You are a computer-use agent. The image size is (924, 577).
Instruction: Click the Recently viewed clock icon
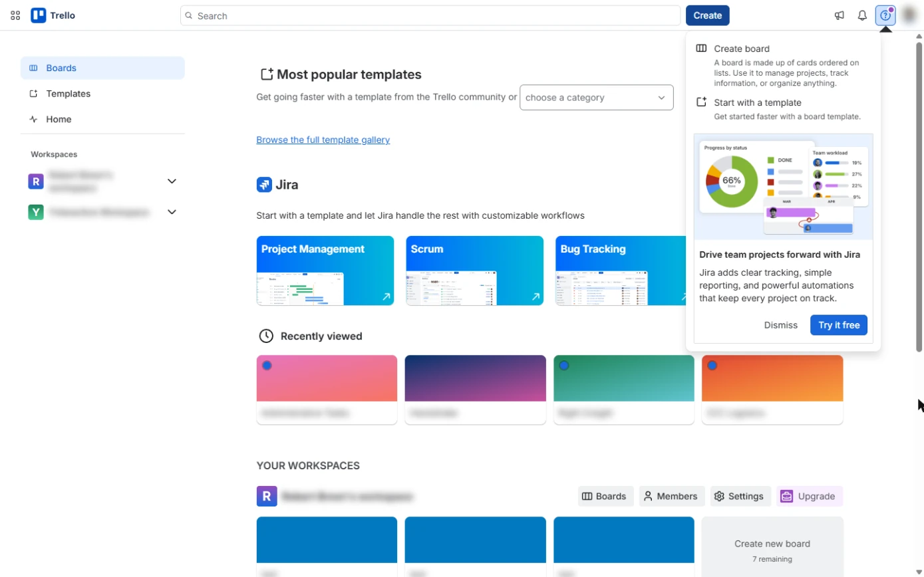(x=266, y=336)
